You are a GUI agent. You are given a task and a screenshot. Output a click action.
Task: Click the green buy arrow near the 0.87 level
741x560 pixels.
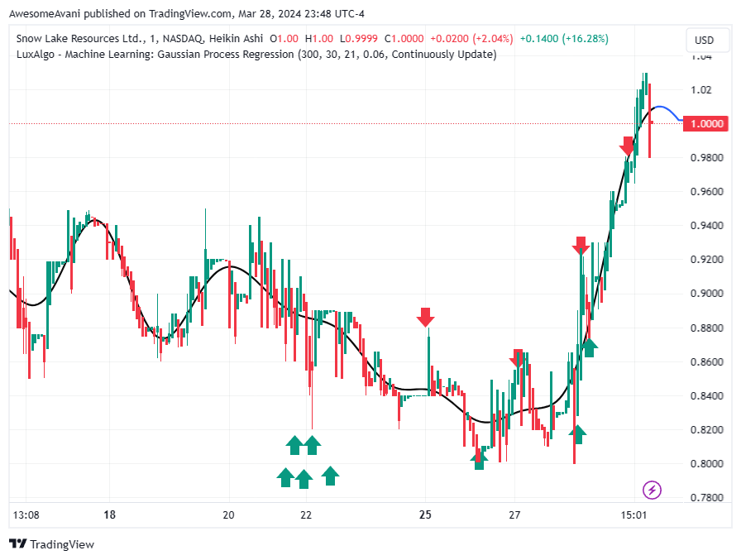pyautogui.click(x=589, y=347)
